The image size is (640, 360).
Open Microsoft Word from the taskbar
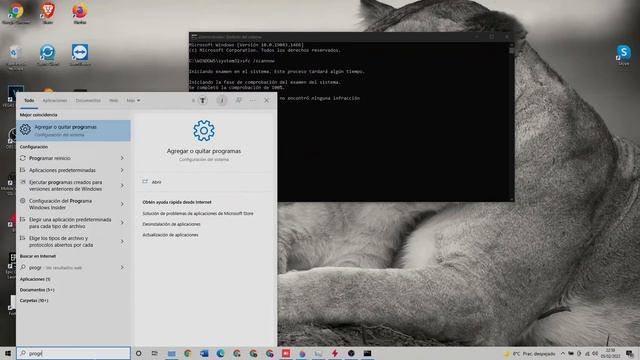coord(204,353)
